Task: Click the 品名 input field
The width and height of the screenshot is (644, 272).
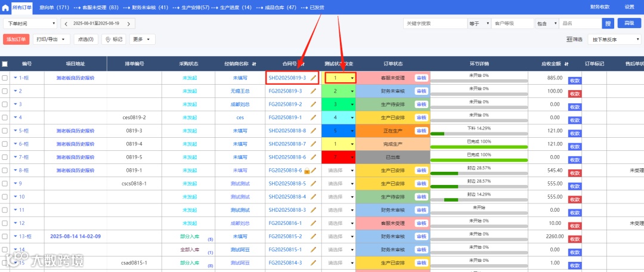Action: [580, 24]
